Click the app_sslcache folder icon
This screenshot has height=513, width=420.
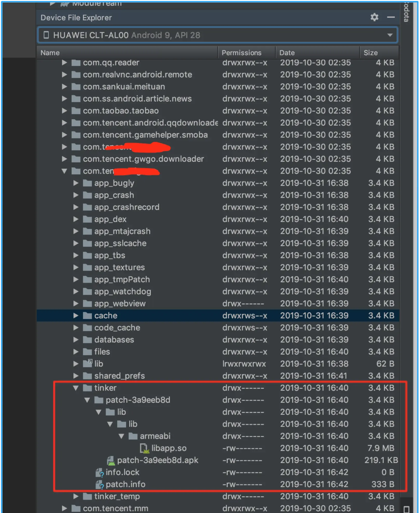pyautogui.click(x=87, y=243)
